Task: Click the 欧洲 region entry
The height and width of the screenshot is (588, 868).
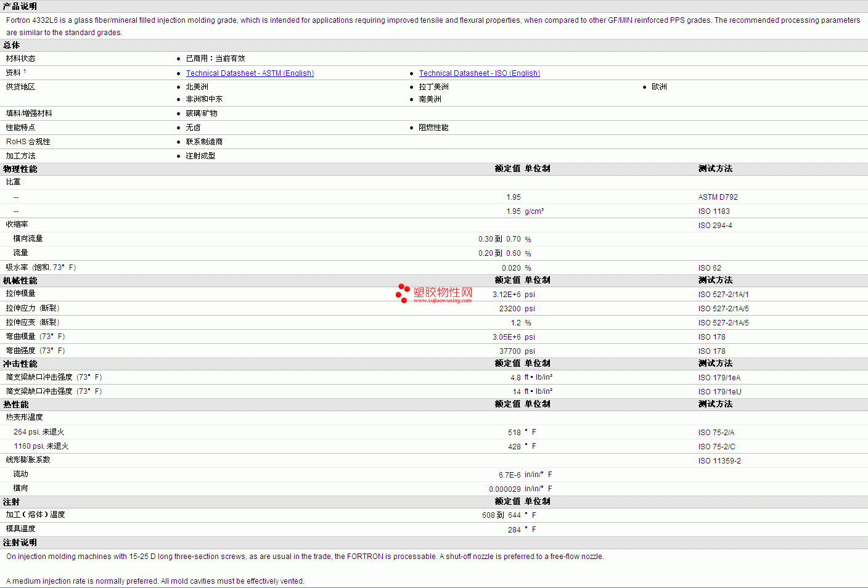Action: coord(660,87)
